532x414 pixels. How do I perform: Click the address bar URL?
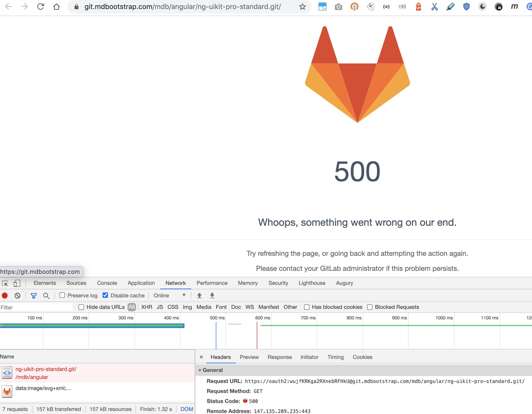click(x=182, y=7)
